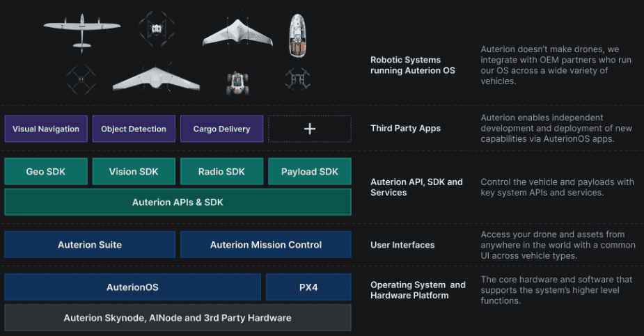This screenshot has height=336, width=644.
Task: Open the Auterion Suite block
Action: [90, 244]
